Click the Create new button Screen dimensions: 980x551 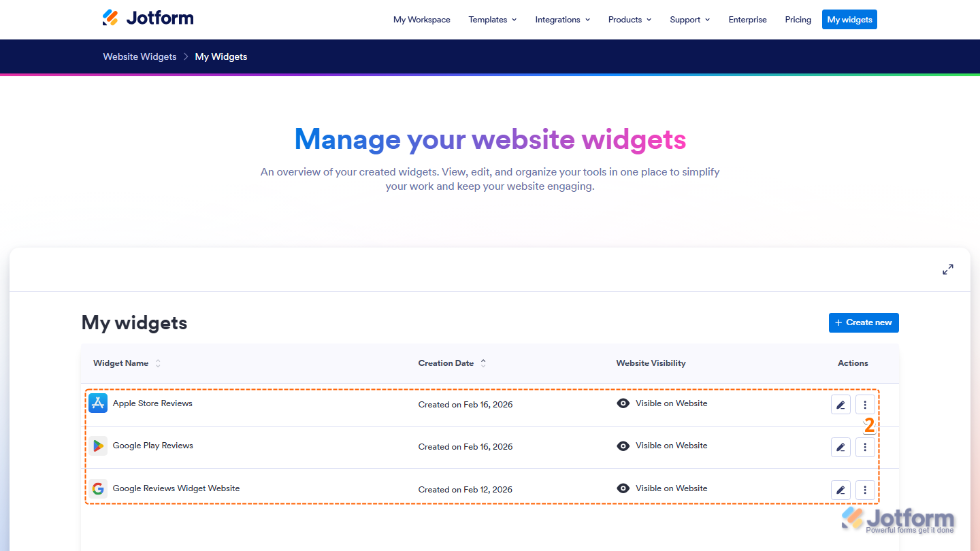pos(863,322)
